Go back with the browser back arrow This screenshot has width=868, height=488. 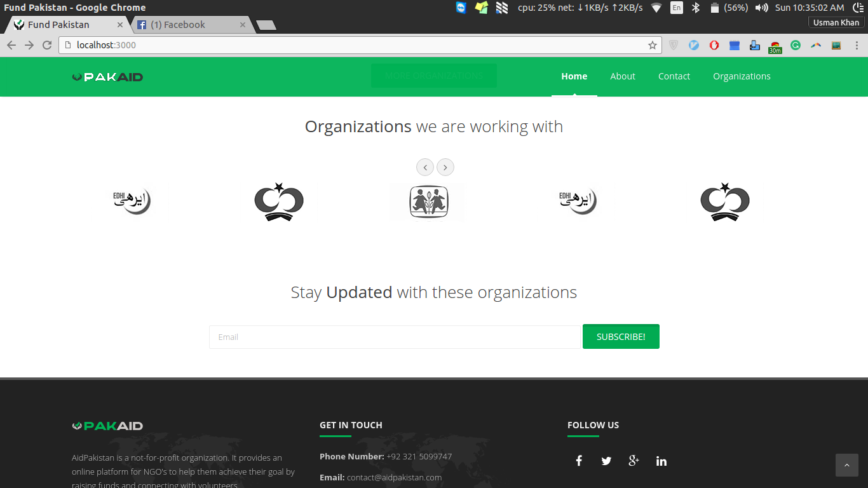[x=11, y=45]
